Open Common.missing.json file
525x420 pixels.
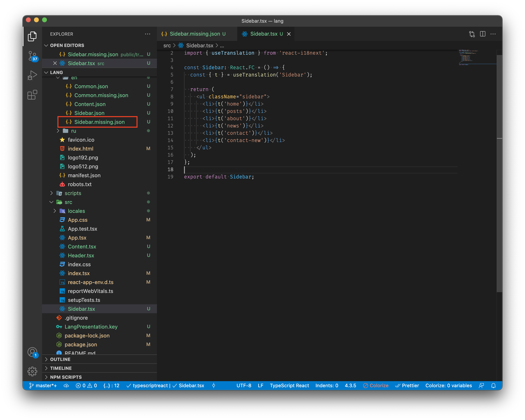(x=99, y=95)
